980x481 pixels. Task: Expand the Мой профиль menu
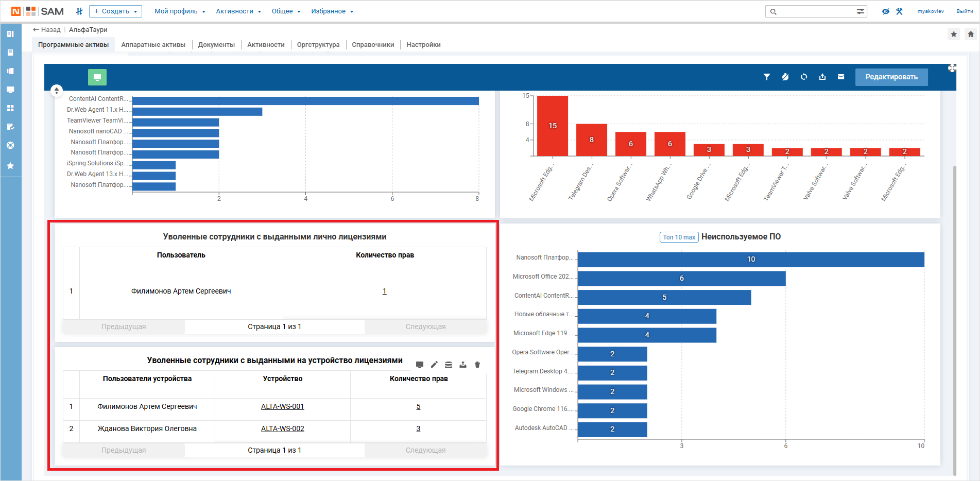click(180, 11)
